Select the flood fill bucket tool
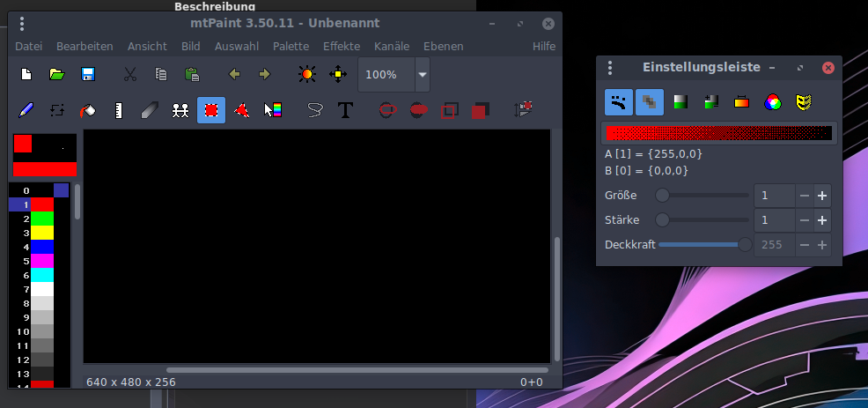The image size is (868, 408). (x=87, y=110)
